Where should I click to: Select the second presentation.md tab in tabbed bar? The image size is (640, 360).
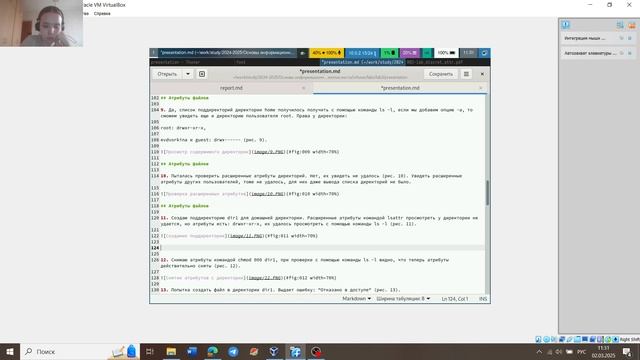pyautogui.click(x=362, y=62)
